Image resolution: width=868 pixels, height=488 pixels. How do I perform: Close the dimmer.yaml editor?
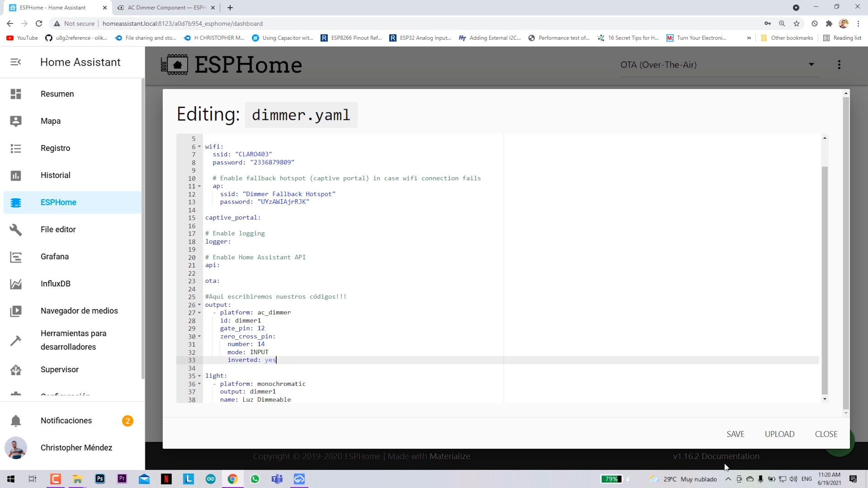(826, 434)
